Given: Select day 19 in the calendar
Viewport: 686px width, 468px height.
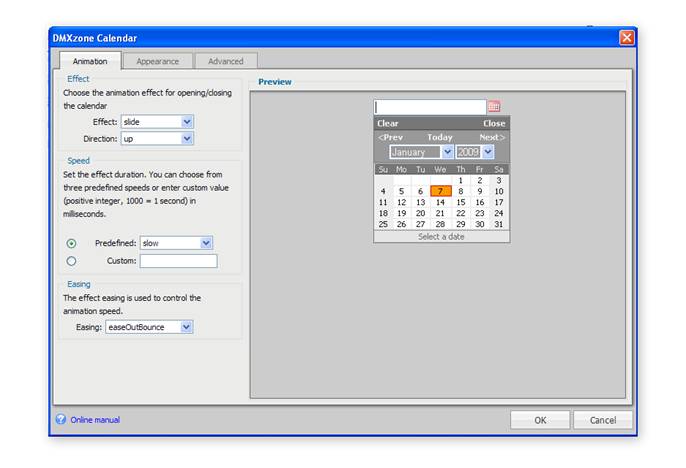Looking at the screenshot, I should [x=401, y=213].
